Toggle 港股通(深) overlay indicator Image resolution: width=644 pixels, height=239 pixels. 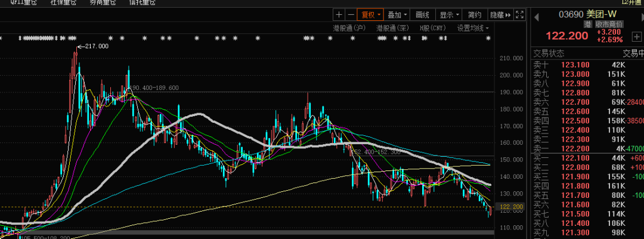392,27
